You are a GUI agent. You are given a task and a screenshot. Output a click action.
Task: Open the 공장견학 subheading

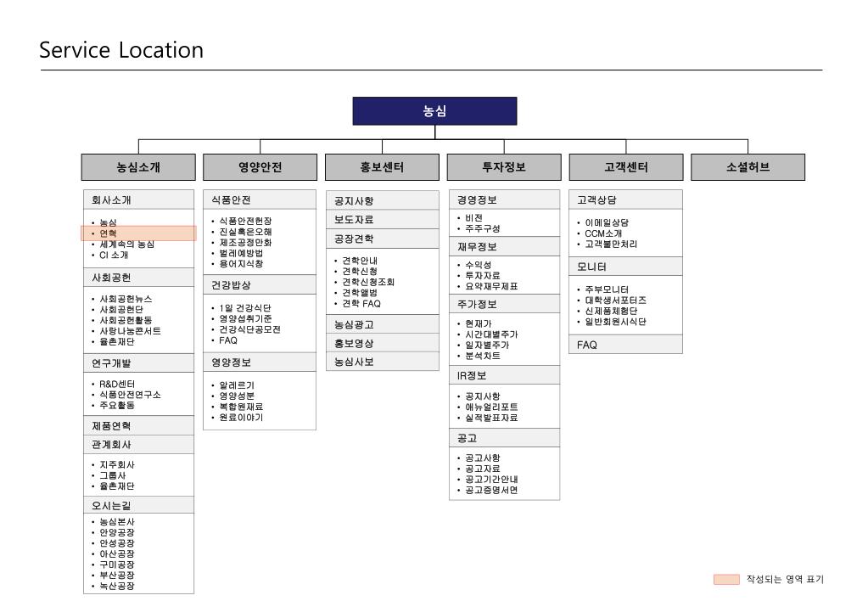pos(383,239)
